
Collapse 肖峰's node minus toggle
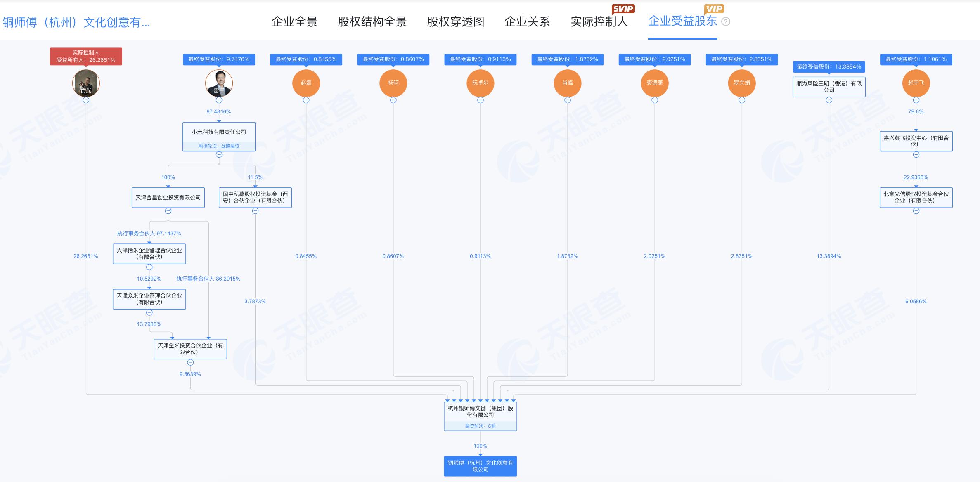[x=568, y=99]
